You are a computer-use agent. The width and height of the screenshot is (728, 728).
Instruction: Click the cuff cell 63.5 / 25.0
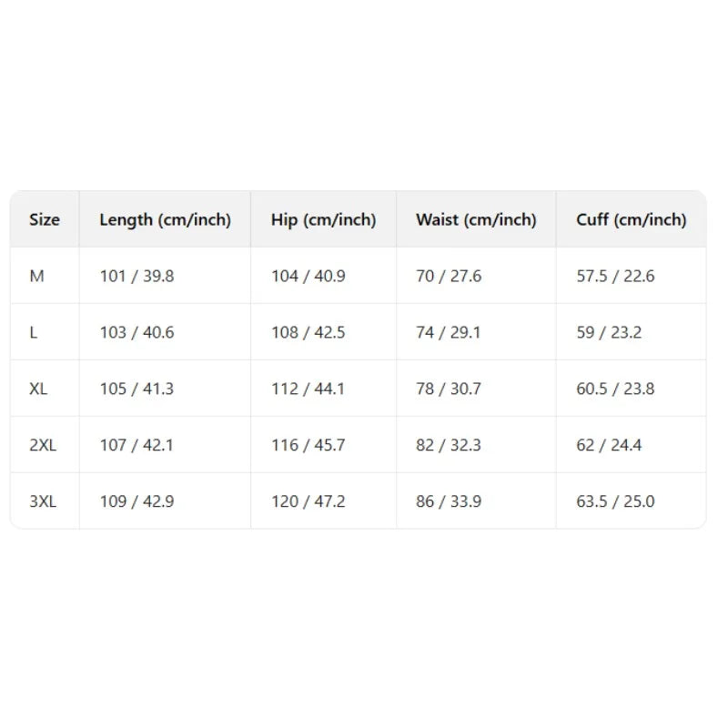pos(615,501)
